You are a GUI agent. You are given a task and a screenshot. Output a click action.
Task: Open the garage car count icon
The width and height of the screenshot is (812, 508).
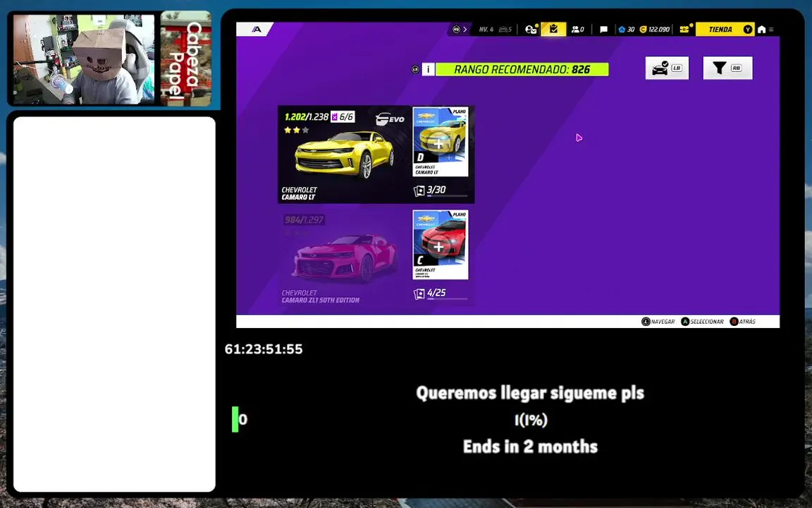[x=505, y=30]
